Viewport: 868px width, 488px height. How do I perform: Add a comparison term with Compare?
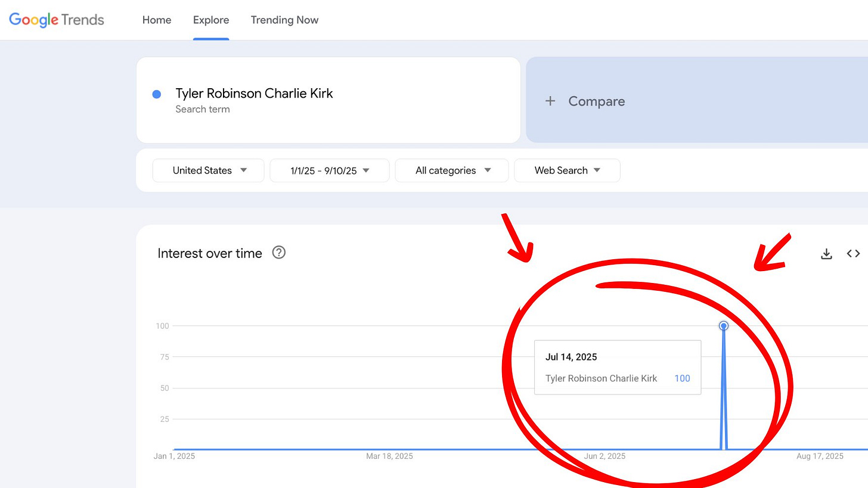[x=596, y=101]
